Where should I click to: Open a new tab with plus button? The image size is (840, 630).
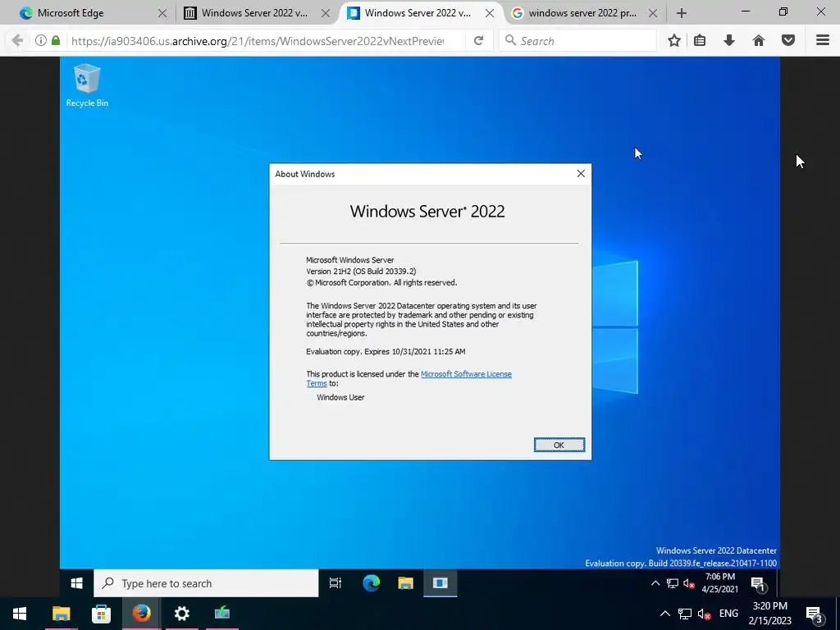681,13
